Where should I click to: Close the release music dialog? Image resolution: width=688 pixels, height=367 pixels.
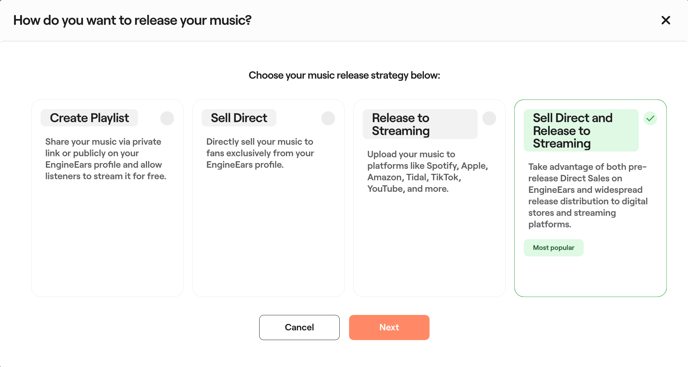coord(665,20)
